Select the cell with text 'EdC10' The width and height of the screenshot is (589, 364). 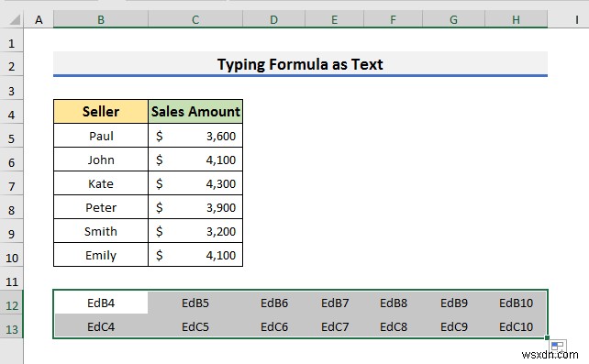pyautogui.click(x=516, y=326)
